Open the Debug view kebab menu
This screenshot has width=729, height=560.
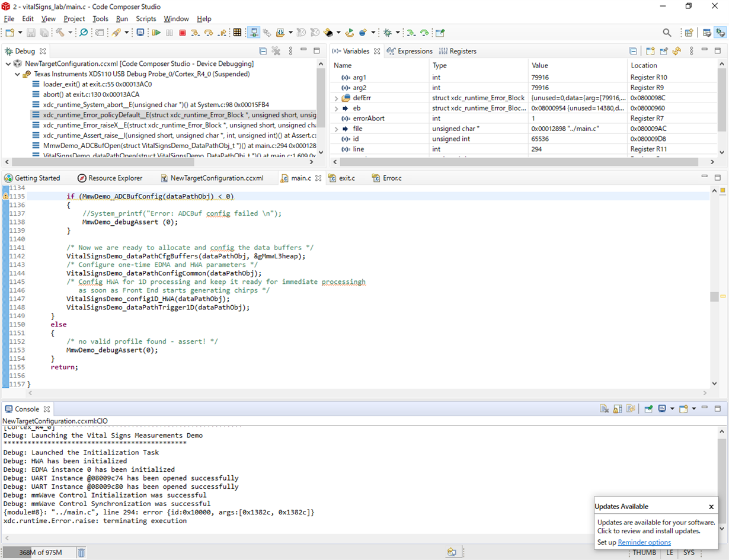coord(290,51)
